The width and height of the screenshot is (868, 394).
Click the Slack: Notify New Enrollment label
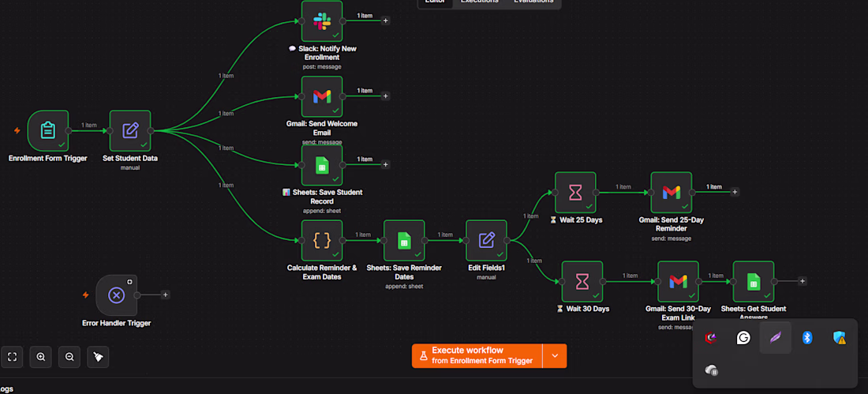coord(322,53)
